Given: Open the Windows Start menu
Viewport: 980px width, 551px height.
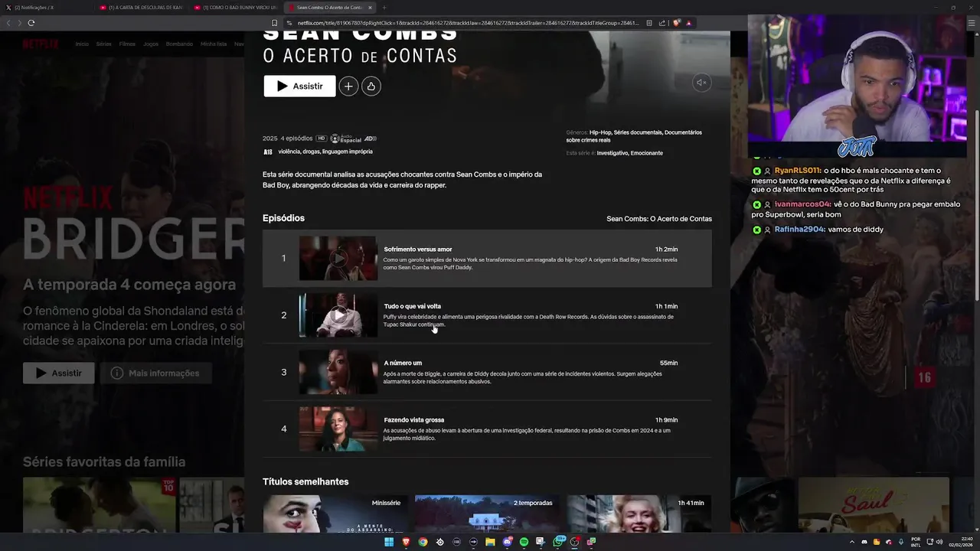Looking at the screenshot, I should click(x=388, y=542).
